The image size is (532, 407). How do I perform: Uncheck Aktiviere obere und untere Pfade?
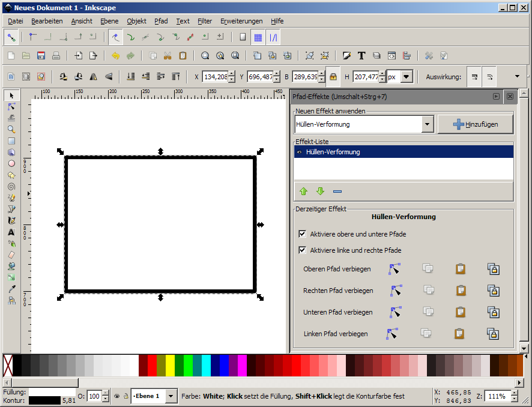pyautogui.click(x=303, y=234)
